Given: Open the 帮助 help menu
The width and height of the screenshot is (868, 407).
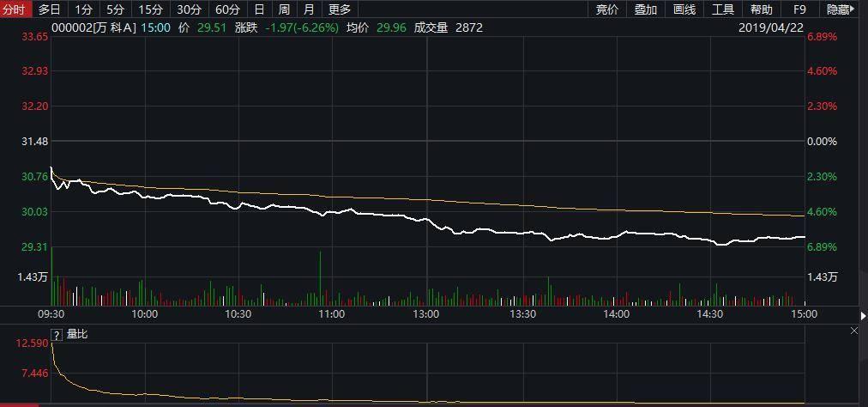Looking at the screenshot, I should pos(761,9).
